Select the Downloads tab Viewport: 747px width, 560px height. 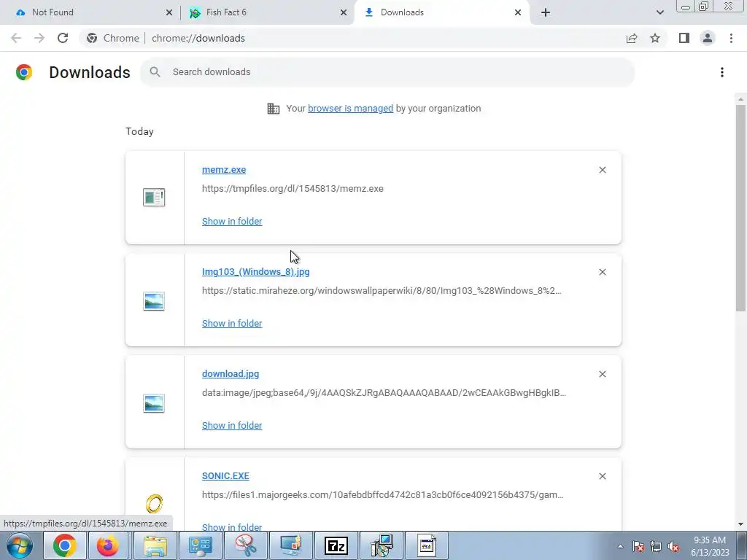click(x=441, y=12)
